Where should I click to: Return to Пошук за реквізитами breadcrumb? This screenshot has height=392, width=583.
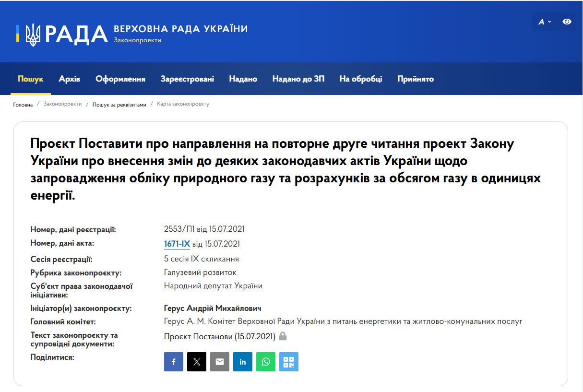[119, 104]
